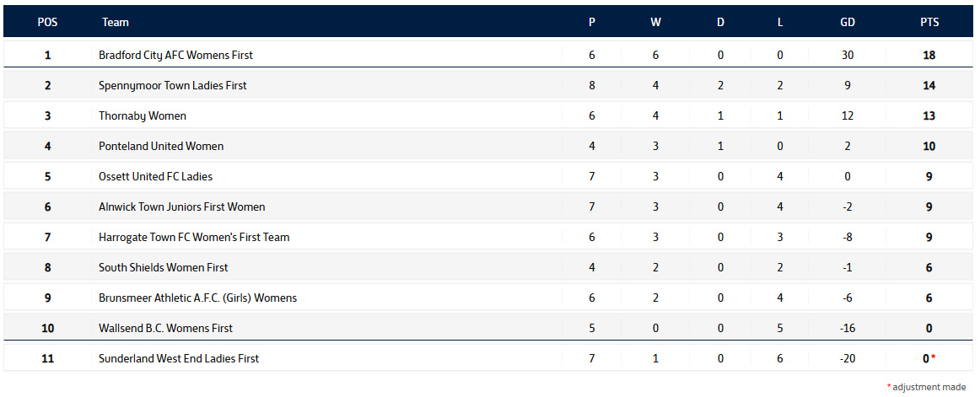Click the W (wins) column header
980x397 pixels.
pyautogui.click(x=655, y=23)
